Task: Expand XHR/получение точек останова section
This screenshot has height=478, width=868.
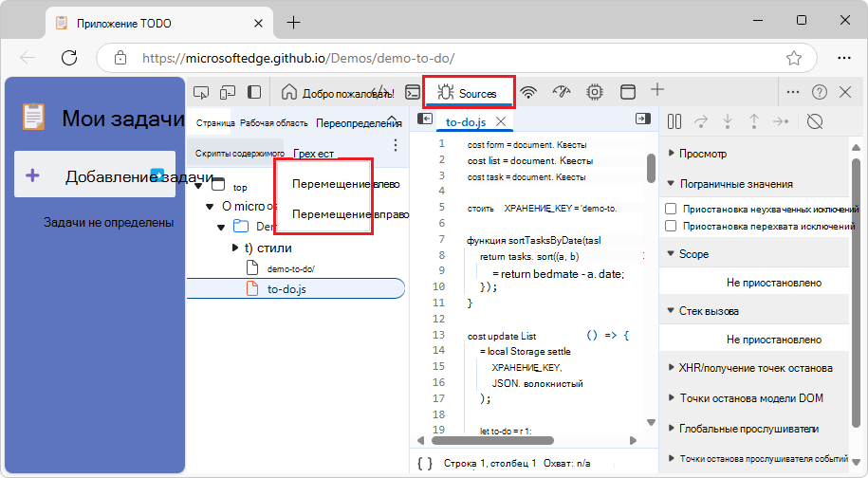Action: click(755, 368)
